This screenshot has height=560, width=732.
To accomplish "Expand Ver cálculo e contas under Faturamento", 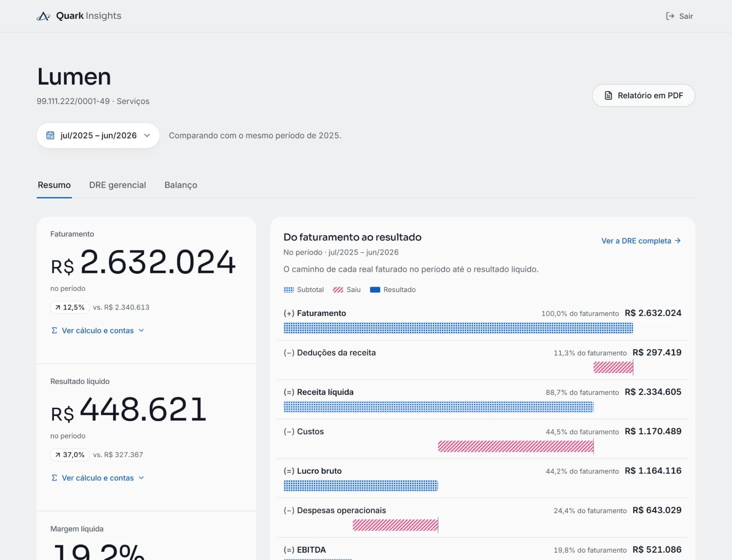I will (98, 331).
